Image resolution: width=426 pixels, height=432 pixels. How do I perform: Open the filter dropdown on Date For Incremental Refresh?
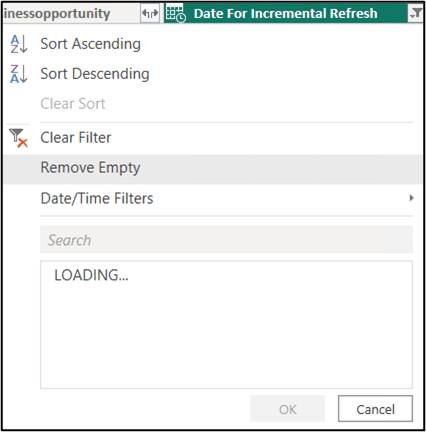pos(415,14)
